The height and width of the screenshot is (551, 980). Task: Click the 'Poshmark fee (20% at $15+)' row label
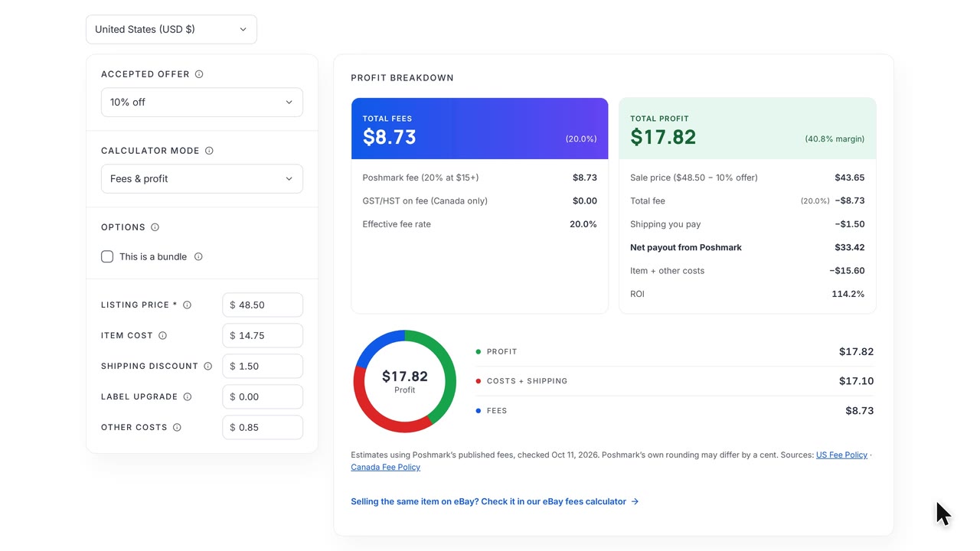(x=420, y=178)
